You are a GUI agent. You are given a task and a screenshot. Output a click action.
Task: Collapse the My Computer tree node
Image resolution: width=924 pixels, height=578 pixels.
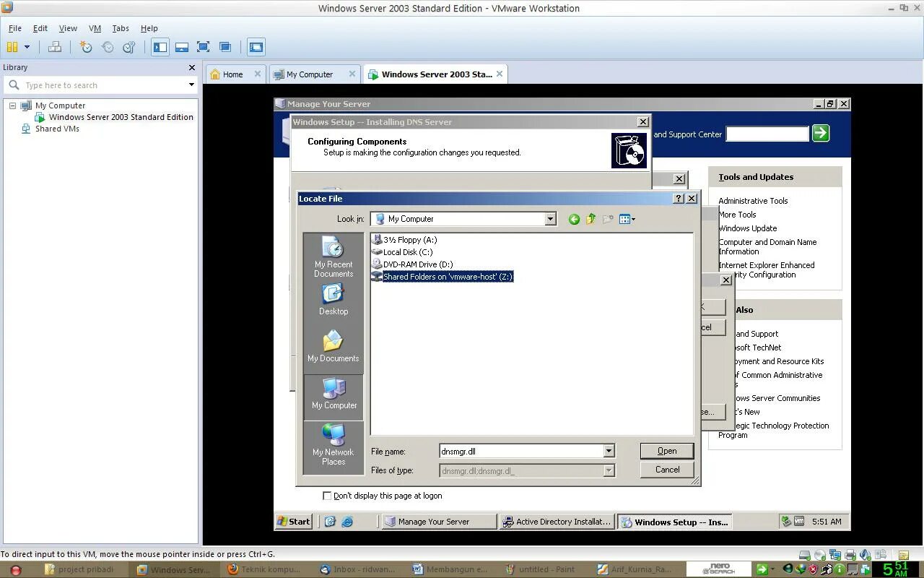[x=12, y=105]
